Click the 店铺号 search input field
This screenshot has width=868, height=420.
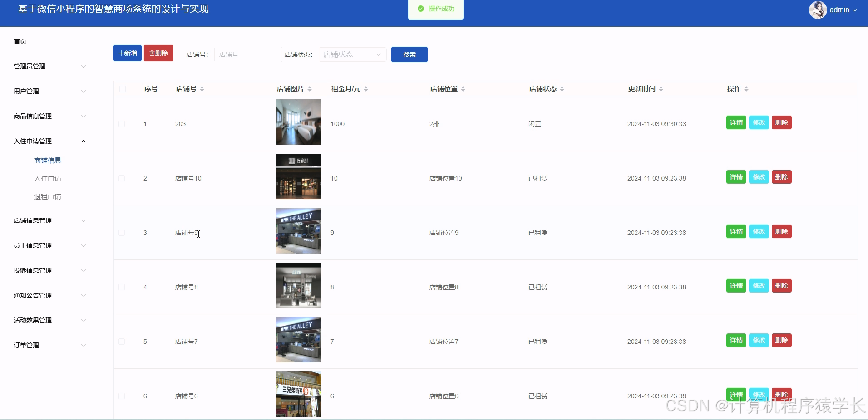[x=247, y=54]
